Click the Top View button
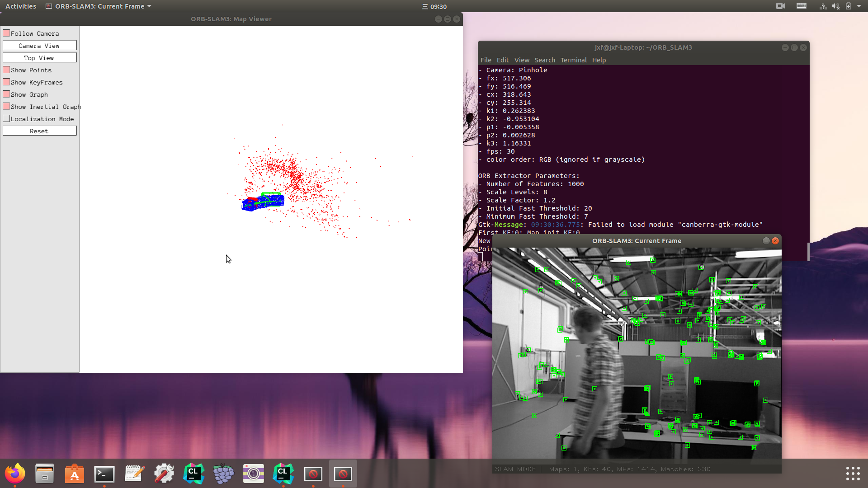This screenshot has width=868, height=488. pyautogui.click(x=39, y=58)
